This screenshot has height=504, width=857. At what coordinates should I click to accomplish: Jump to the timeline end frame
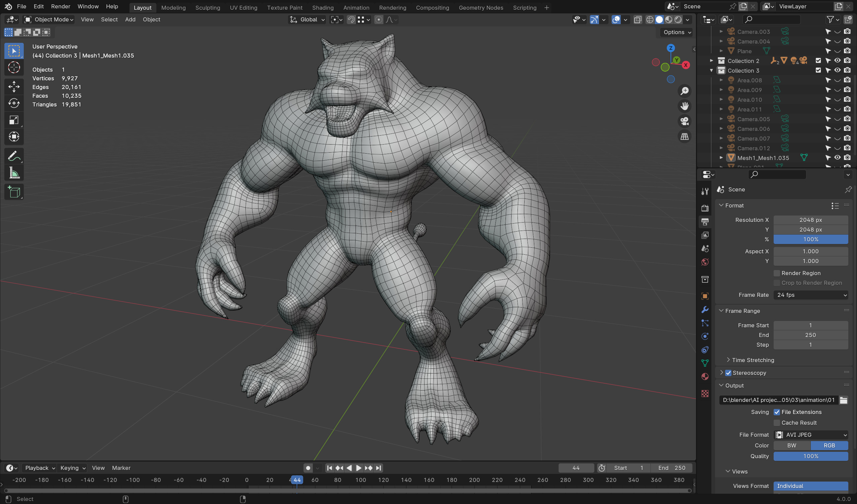point(379,468)
